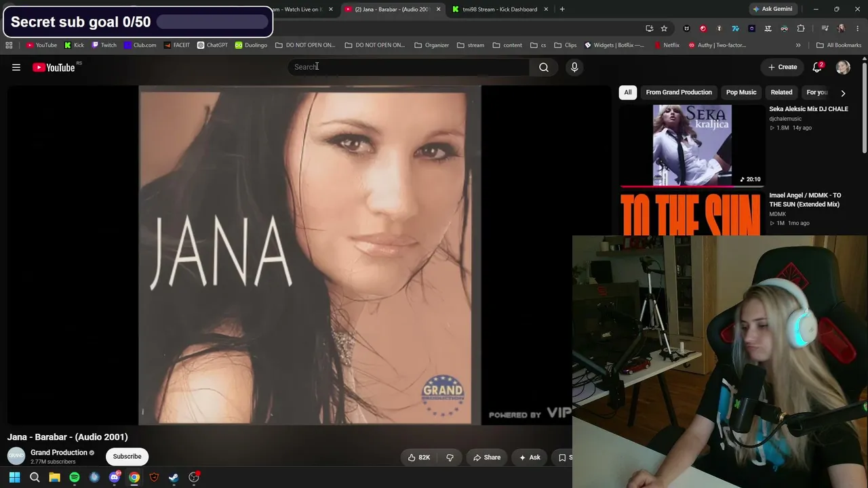
Task: Select the From Grand Production chip
Action: click(679, 92)
